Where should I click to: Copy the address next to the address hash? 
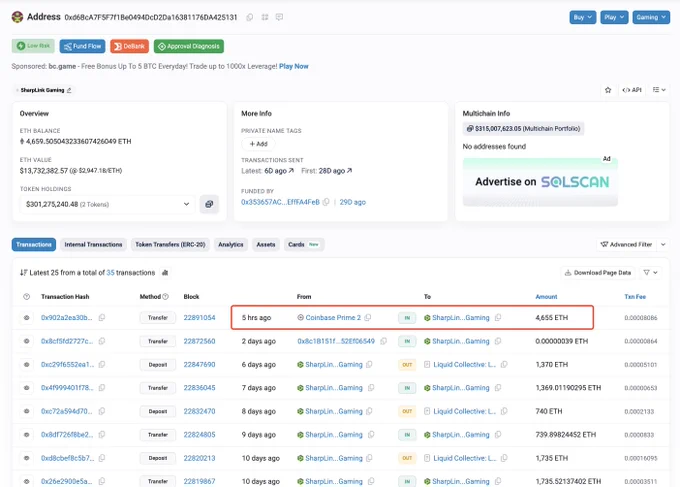click(250, 17)
